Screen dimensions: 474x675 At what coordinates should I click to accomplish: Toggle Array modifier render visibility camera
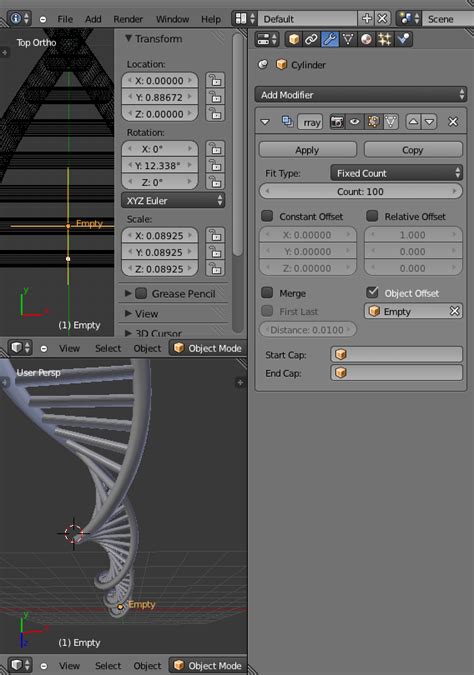click(337, 122)
